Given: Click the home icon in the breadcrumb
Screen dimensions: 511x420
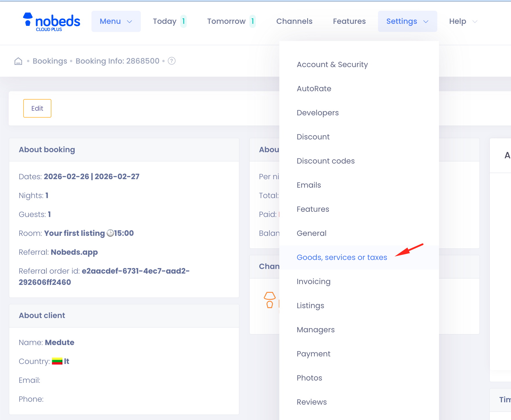Looking at the screenshot, I should tap(18, 61).
